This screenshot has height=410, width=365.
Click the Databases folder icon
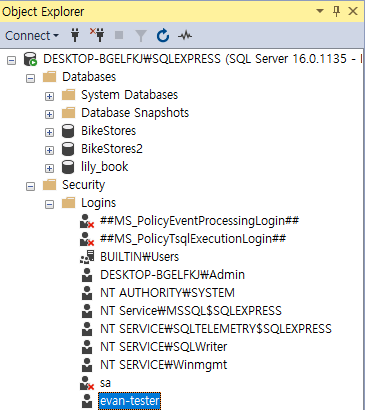[49, 77]
